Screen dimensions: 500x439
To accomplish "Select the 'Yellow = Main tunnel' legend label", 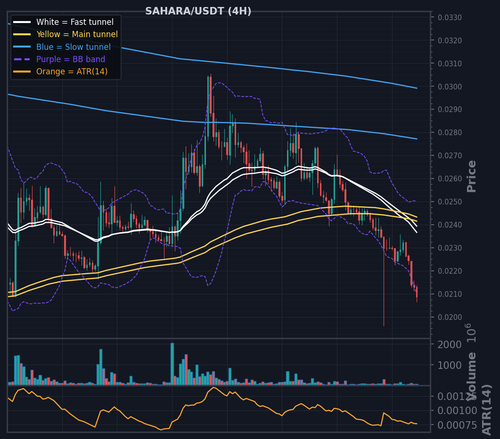I will 77,34.
